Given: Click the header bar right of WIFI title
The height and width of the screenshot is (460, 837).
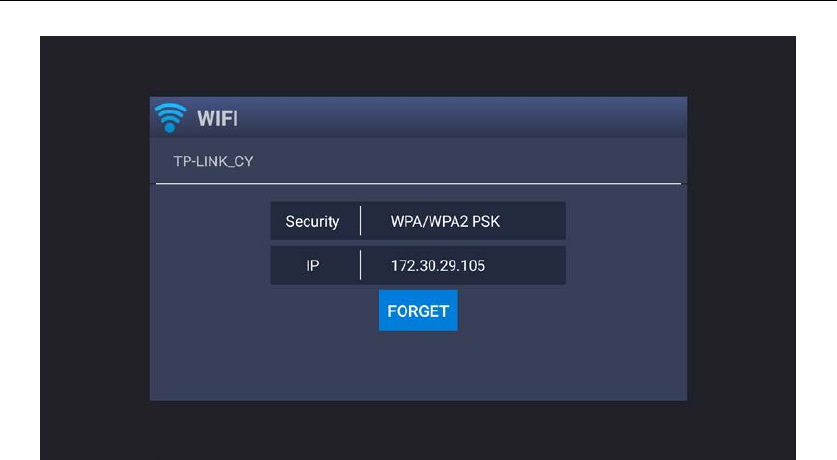Looking at the screenshot, I should pos(462,118).
